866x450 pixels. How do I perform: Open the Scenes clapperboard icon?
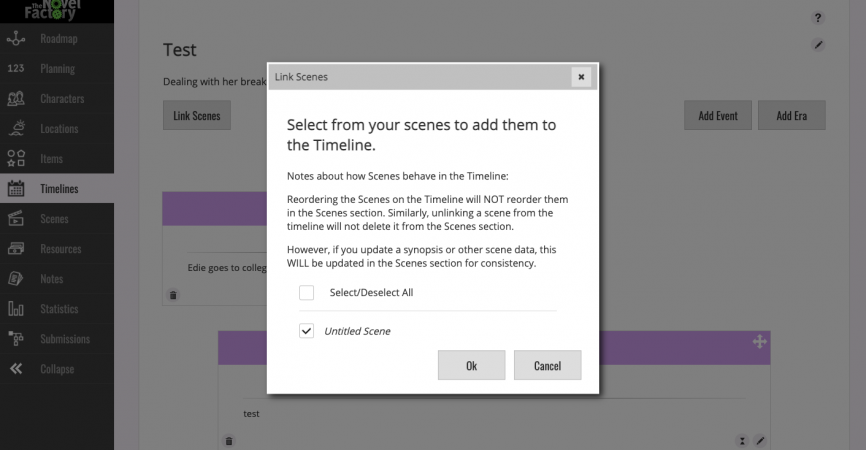pos(16,219)
